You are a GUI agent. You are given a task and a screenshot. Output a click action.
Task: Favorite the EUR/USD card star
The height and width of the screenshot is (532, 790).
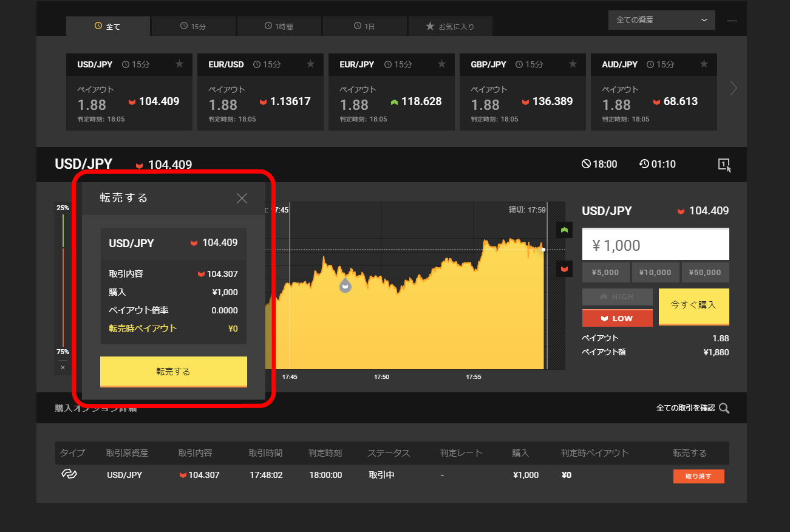click(310, 64)
